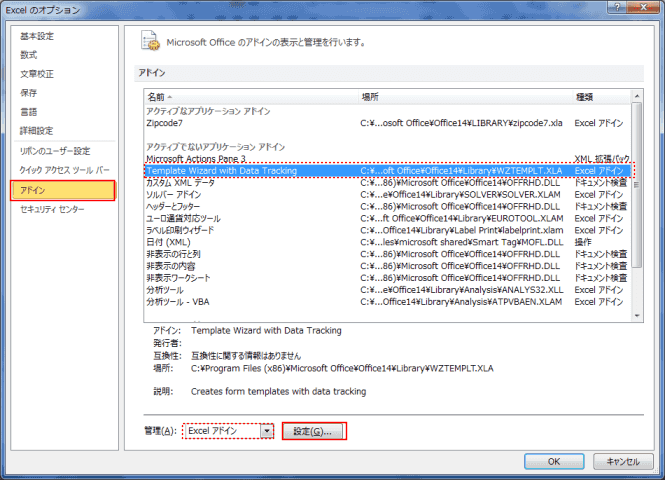Image resolution: width=665 pixels, height=480 pixels.
Task: Open 詳細設定 options
Action: [37, 131]
